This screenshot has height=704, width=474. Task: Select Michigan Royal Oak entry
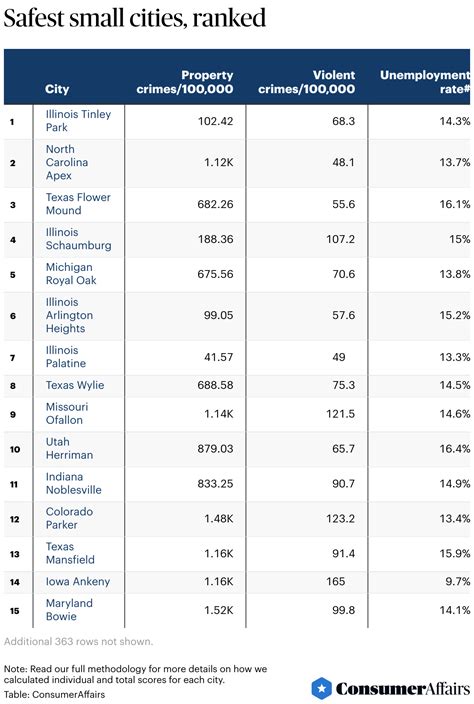tap(71, 274)
